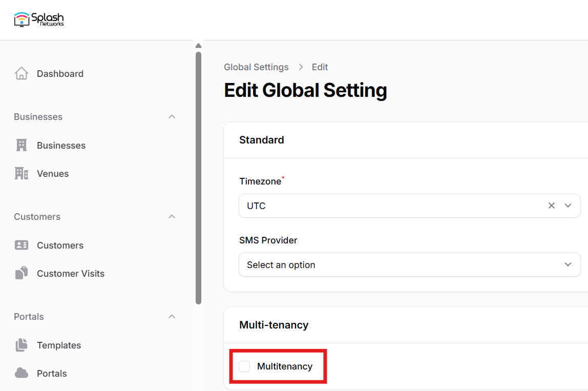This screenshot has height=391, width=588.
Task: Click the Templates documents icon
Action: tap(22, 345)
